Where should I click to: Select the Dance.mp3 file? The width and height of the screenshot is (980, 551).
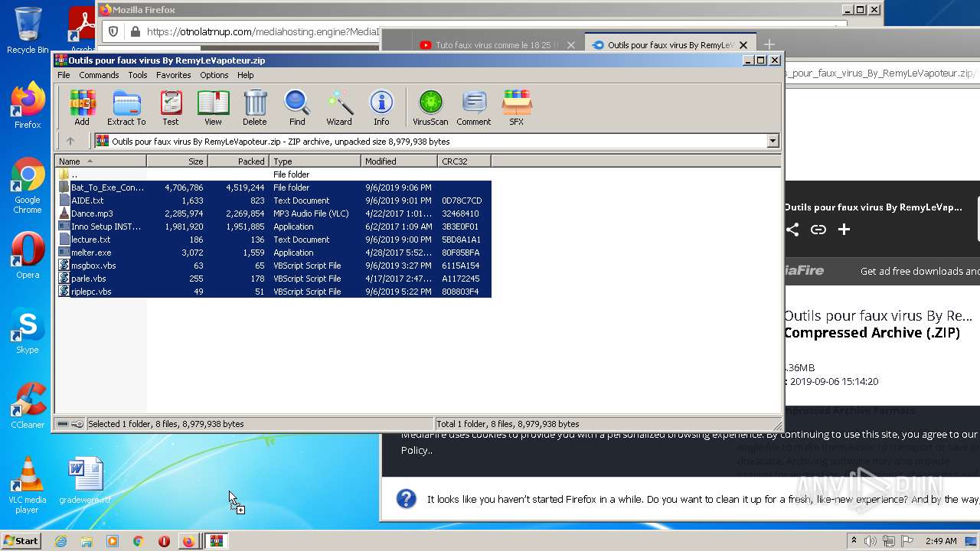click(273, 214)
